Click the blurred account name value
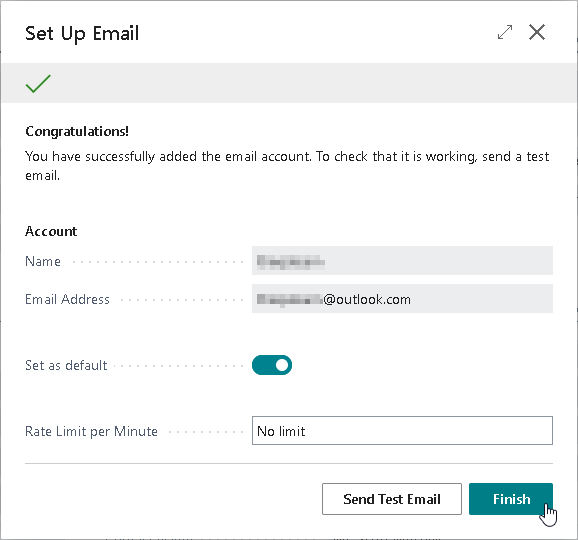 click(x=291, y=261)
